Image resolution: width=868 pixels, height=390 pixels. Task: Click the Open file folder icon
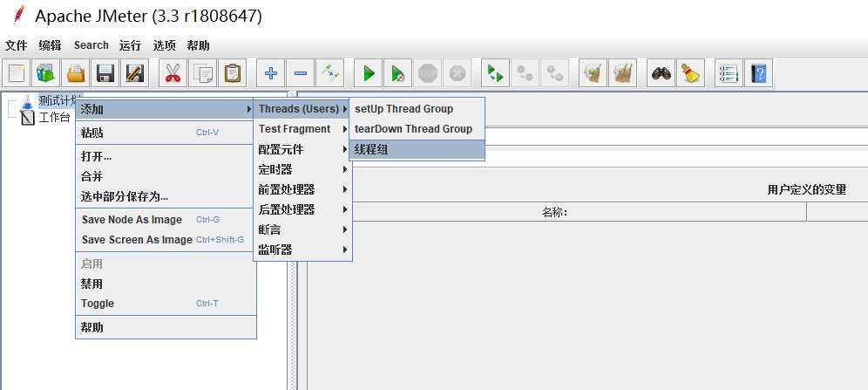pos(75,73)
